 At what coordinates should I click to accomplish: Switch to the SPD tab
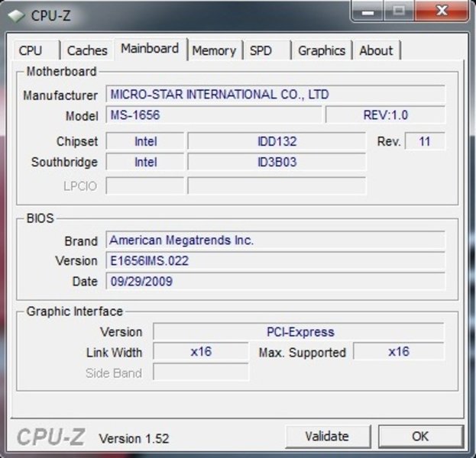pos(267,50)
